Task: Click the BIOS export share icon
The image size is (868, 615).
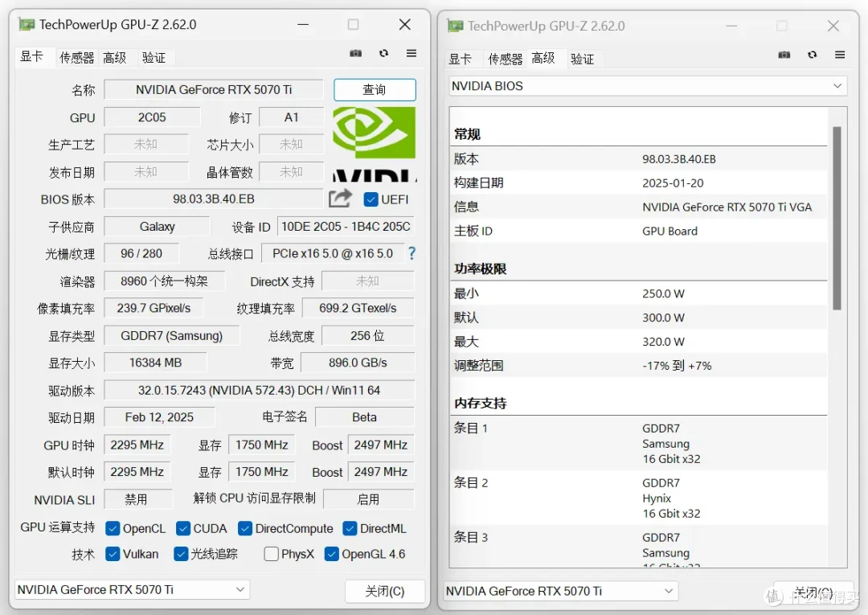Action: (x=340, y=199)
